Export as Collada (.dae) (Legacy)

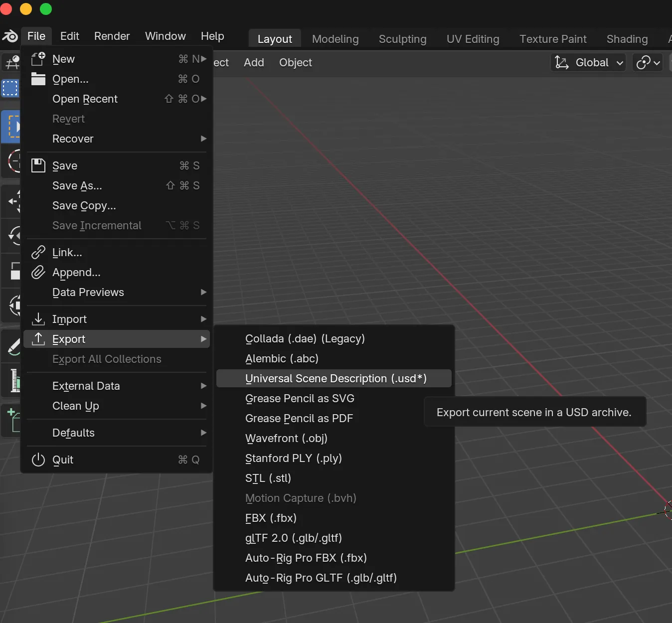pos(334,338)
